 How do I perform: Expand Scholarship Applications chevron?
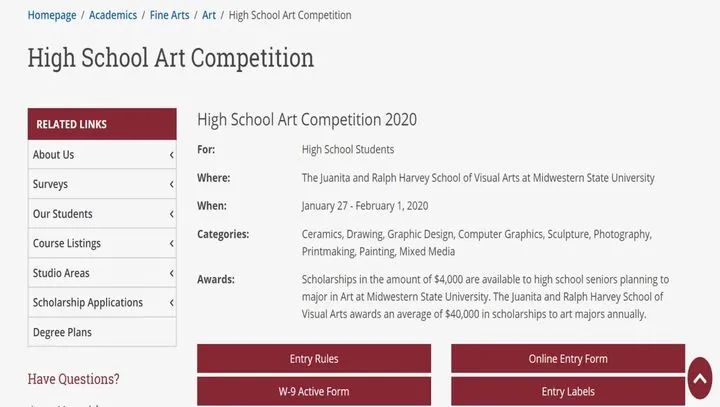(x=171, y=303)
